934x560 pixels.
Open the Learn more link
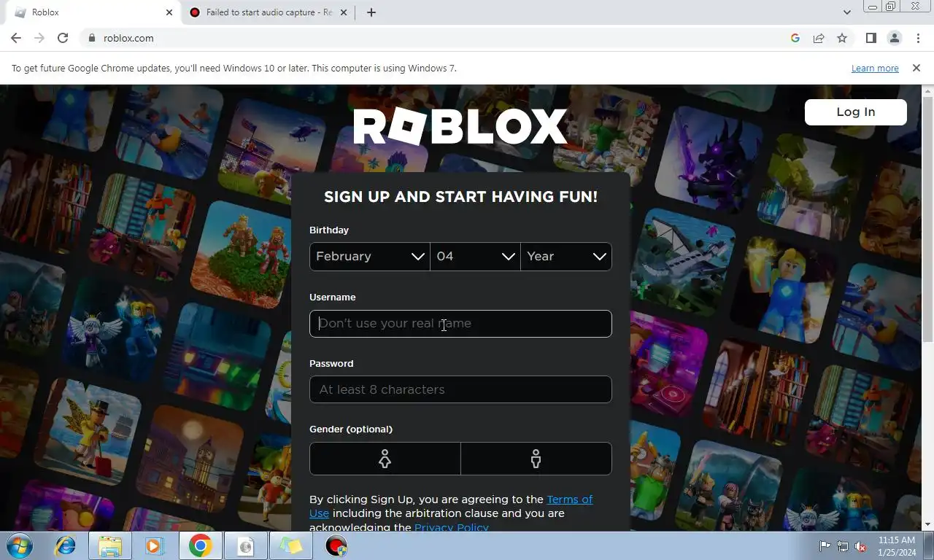(875, 68)
